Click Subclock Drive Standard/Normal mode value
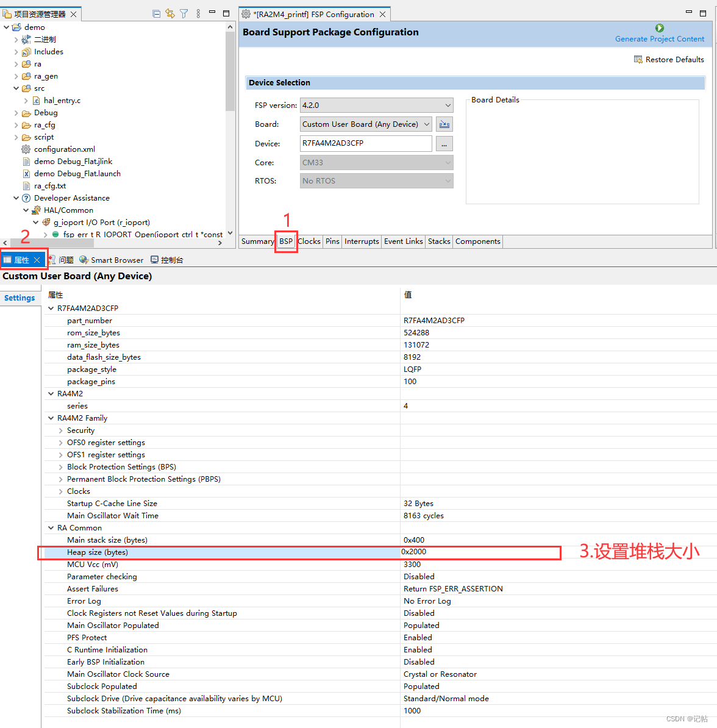Screen dimensions: 717x728 click(x=446, y=698)
